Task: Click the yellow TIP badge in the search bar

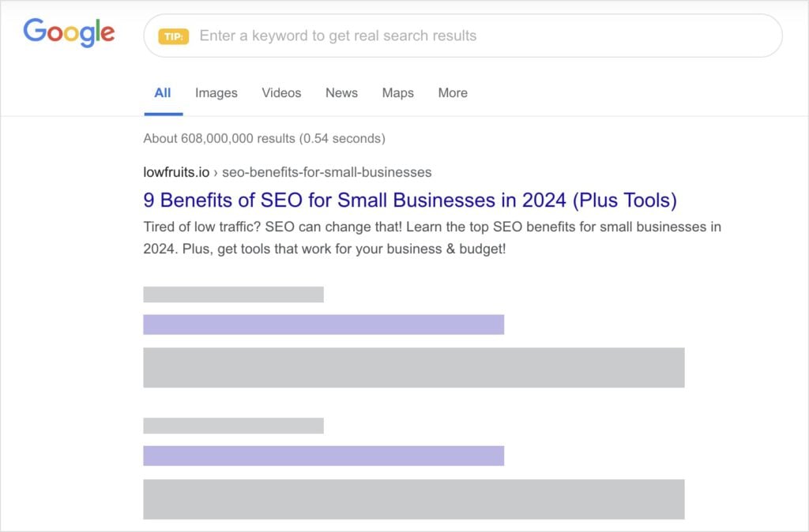Action: [175, 36]
